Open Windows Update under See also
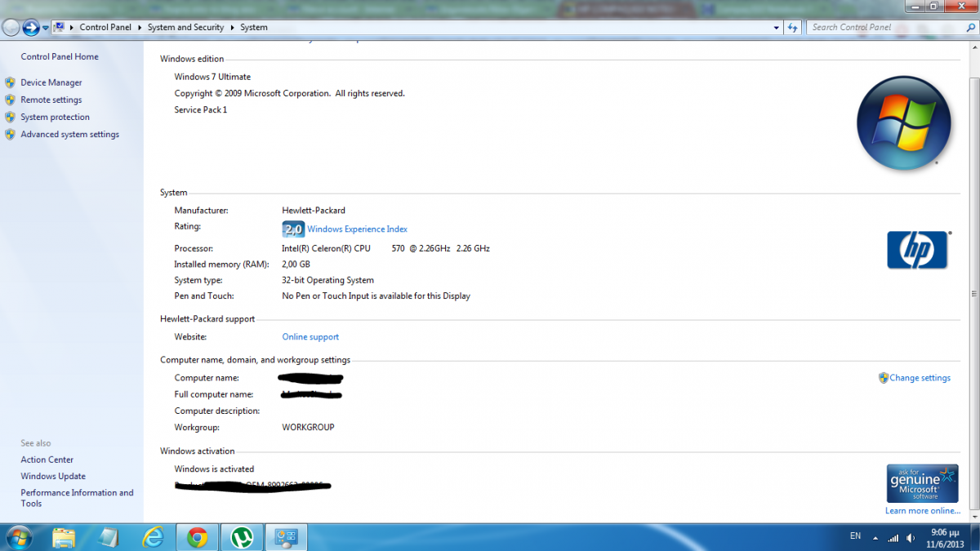980x551 pixels. pos(53,476)
